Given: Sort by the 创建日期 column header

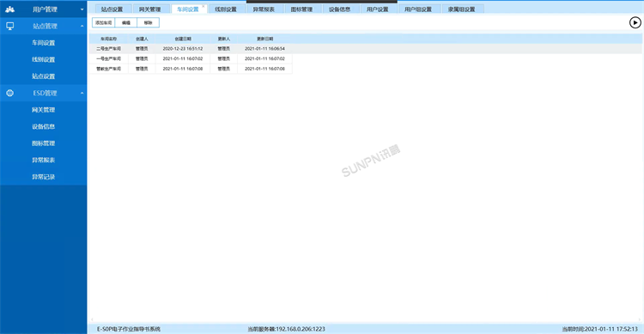Looking at the screenshot, I should [183, 39].
